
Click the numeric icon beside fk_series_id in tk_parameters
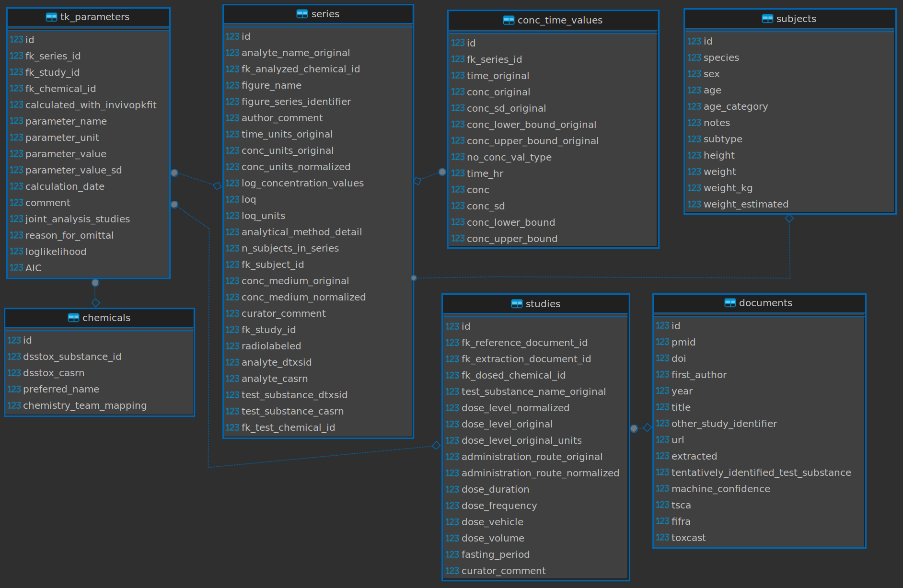[16, 56]
